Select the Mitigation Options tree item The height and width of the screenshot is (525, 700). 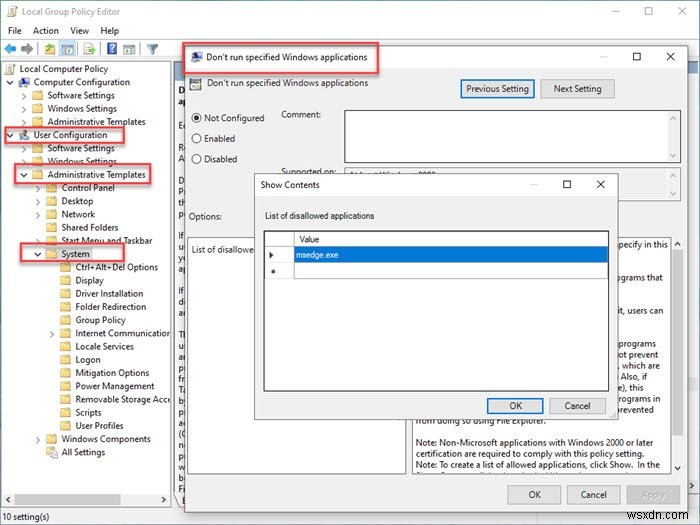click(112, 373)
